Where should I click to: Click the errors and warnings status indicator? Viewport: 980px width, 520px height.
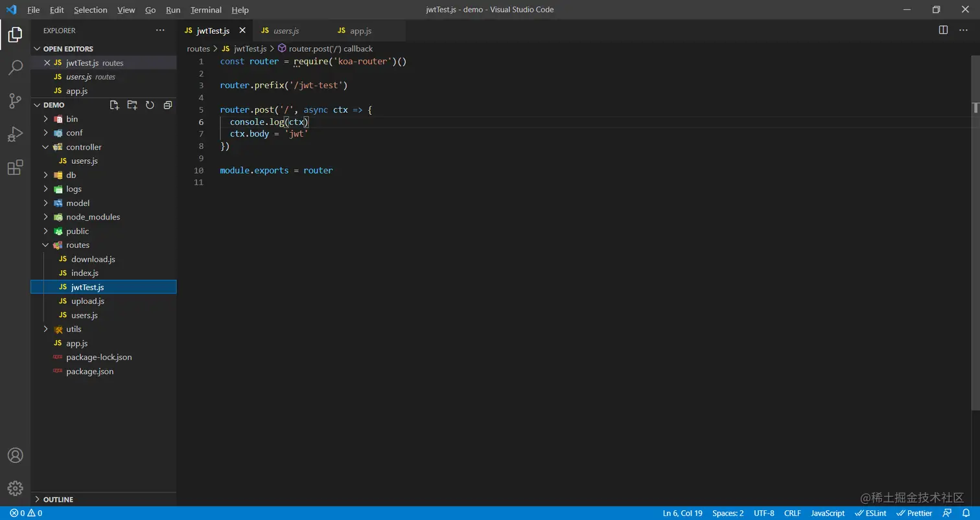26,513
